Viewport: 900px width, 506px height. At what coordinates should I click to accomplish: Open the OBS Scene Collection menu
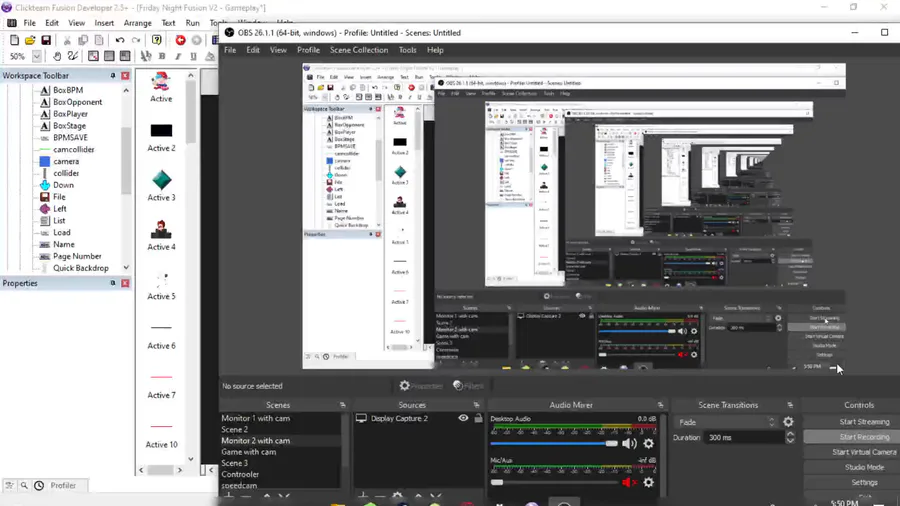tap(359, 50)
